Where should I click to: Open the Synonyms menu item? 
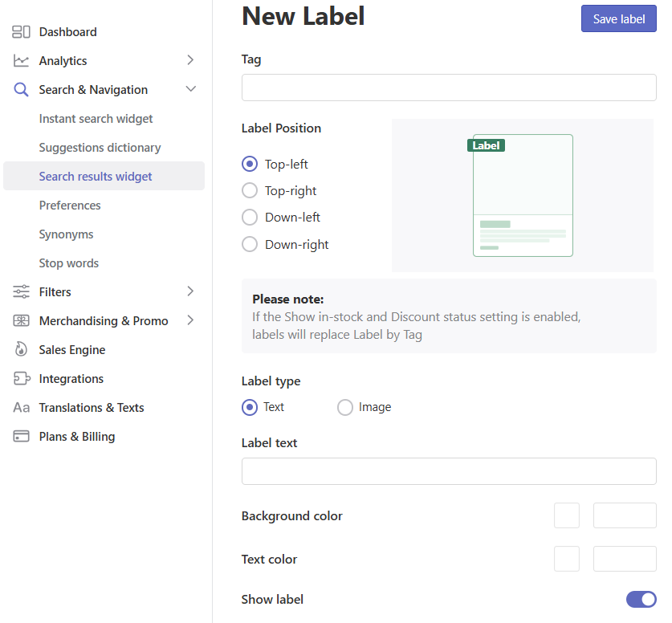[x=66, y=234]
